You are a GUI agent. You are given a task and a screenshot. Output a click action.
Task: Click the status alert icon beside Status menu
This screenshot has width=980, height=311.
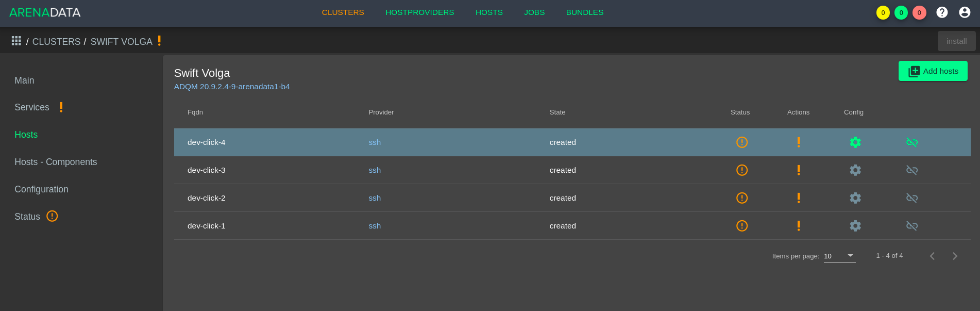(52, 216)
